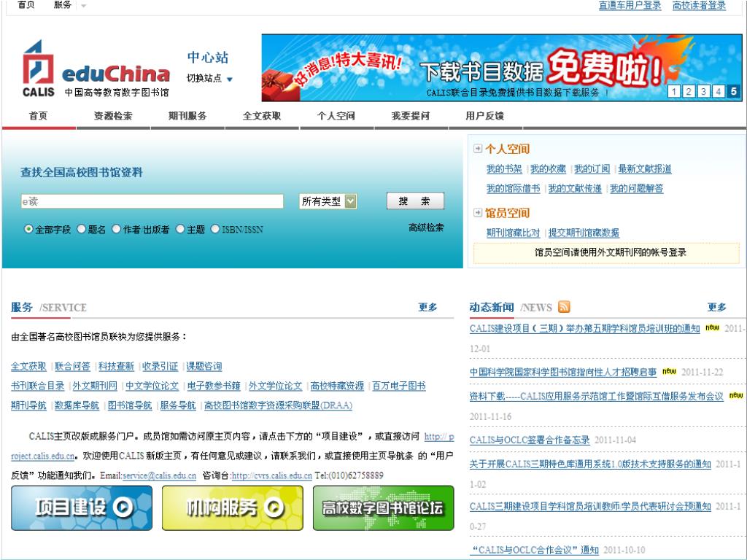Open the 我的文献传递 link

(575, 188)
